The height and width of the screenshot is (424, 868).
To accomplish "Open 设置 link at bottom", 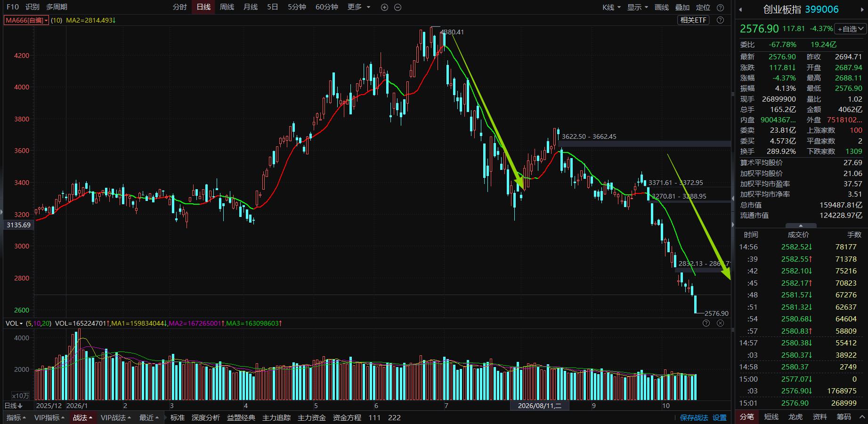I will tap(719, 417).
